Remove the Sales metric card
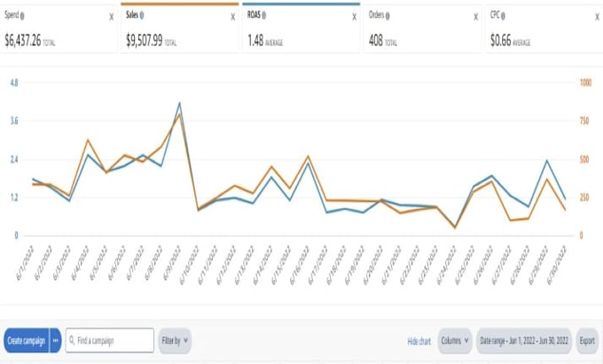 (233, 17)
